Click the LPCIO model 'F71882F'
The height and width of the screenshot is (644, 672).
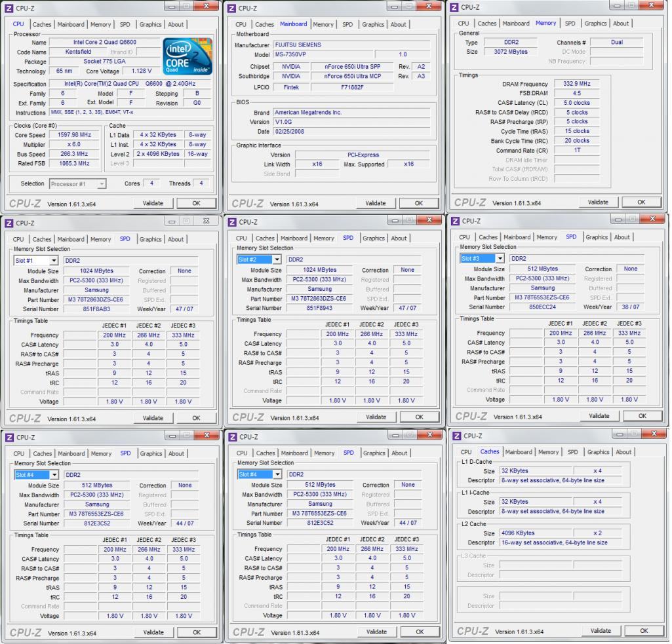click(352, 87)
